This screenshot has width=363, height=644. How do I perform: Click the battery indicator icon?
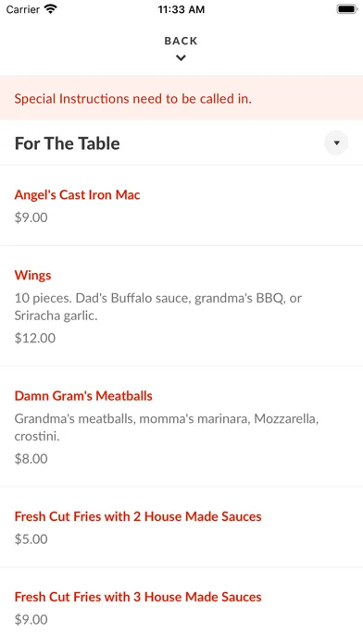pyautogui.click(x=347, y=9)
